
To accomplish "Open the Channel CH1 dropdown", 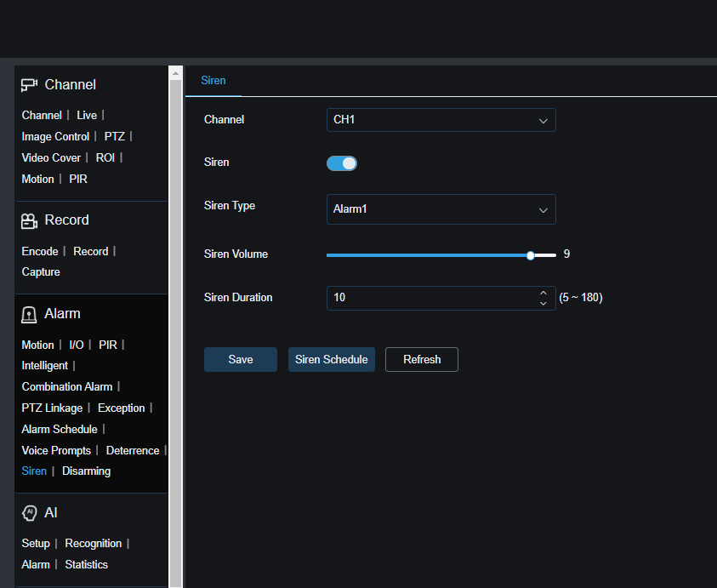I will click(441, 120).
